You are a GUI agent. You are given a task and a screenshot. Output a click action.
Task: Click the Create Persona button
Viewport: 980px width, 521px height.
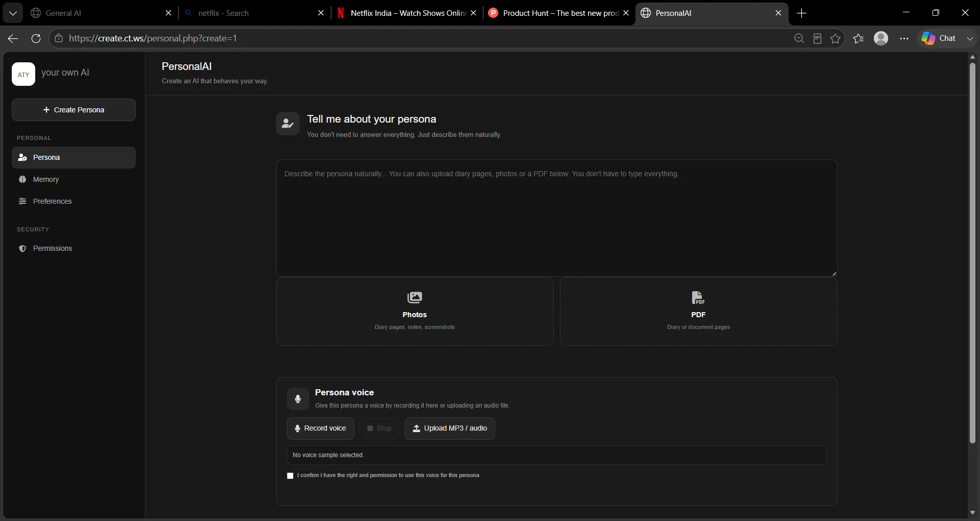coord(73,110)
